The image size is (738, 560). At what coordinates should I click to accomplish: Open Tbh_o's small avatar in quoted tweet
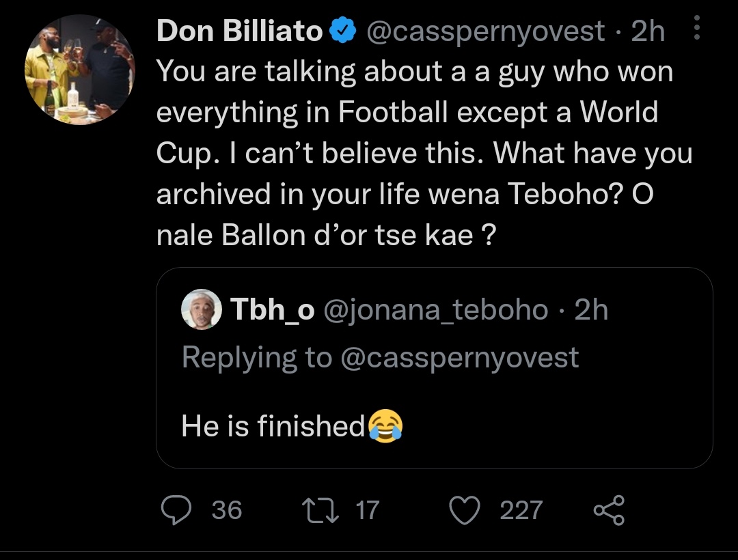(202, 309)
